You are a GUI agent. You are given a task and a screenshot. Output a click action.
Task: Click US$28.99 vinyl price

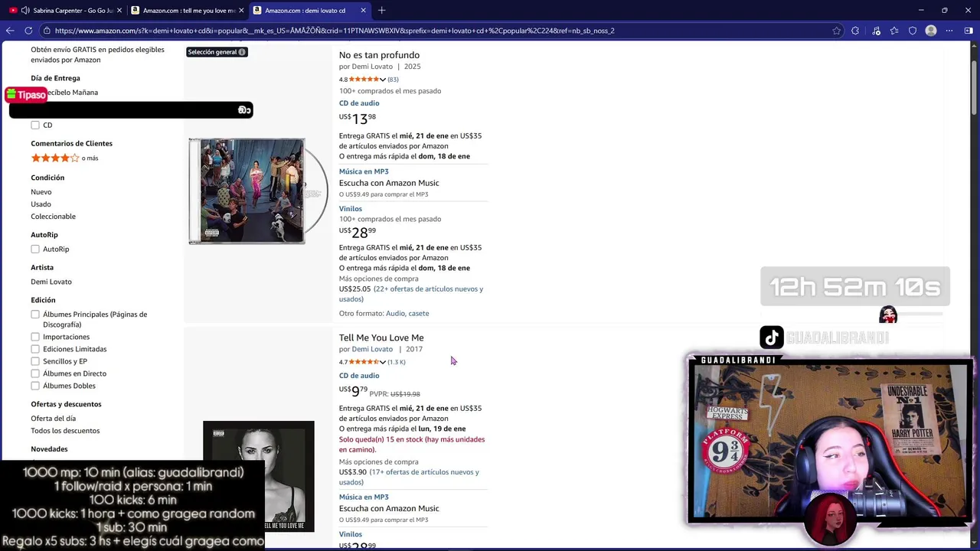tap(358, 232)
